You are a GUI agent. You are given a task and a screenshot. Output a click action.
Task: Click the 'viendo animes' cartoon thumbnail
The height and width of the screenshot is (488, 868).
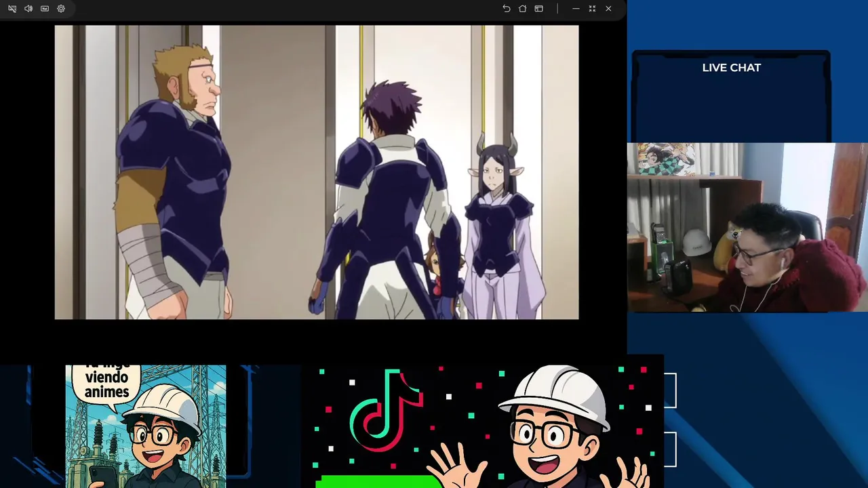tap(146, 426)
